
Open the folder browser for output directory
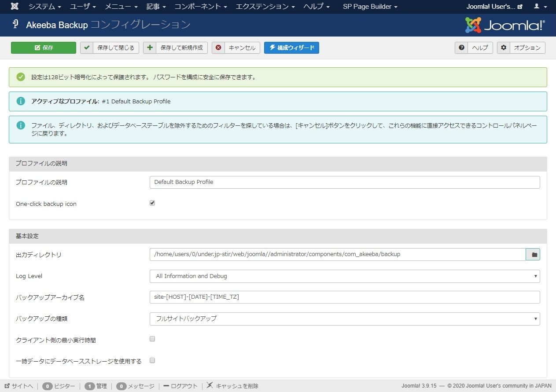533,254
